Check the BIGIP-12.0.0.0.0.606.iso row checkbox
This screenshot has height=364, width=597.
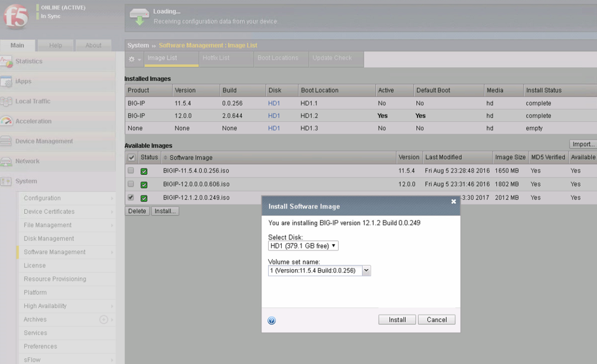coord(131,184)
